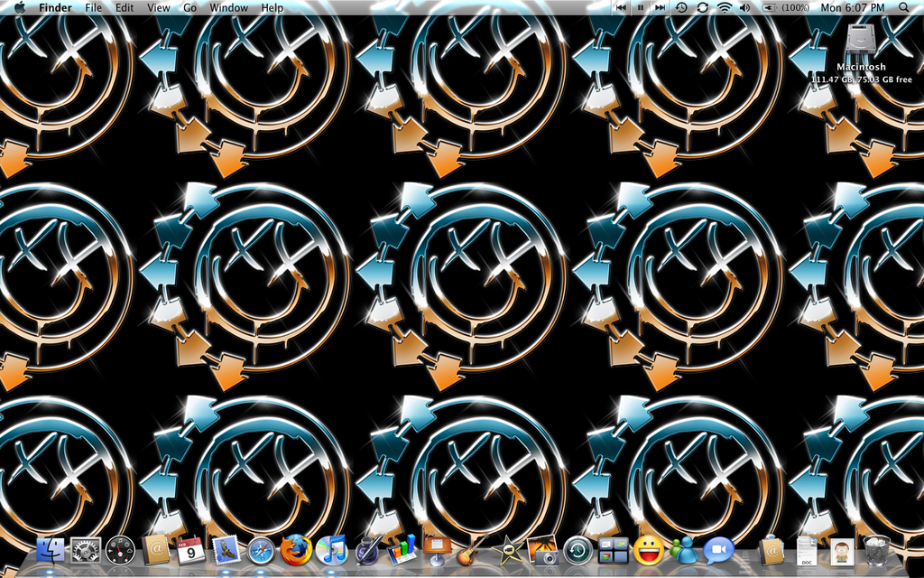Open the cartoon person picture in dock
This screenshot has width=924, height=578.
[x=842, y=551]
